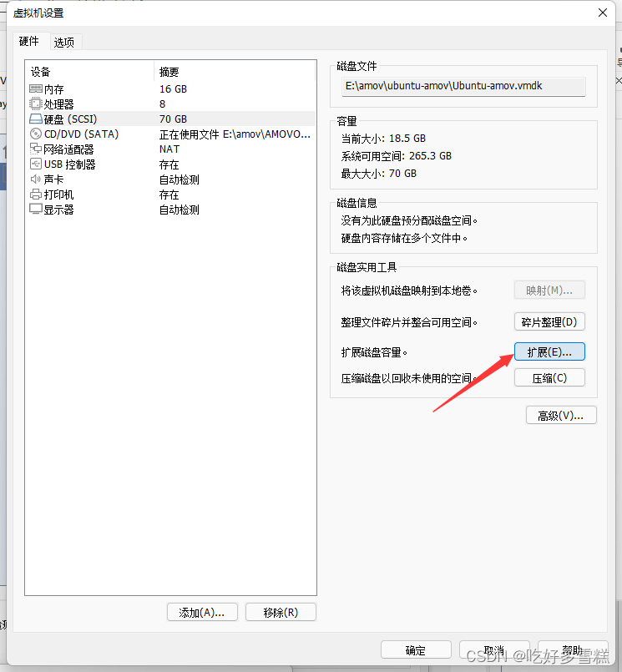Select the 内存 row label
This screenshot has height=672, width=622.
54,89
